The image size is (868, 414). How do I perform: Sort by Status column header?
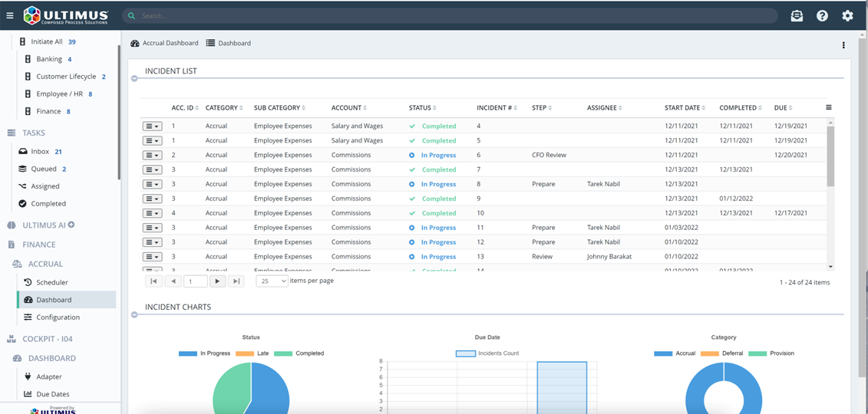click(x=423, y=108)
